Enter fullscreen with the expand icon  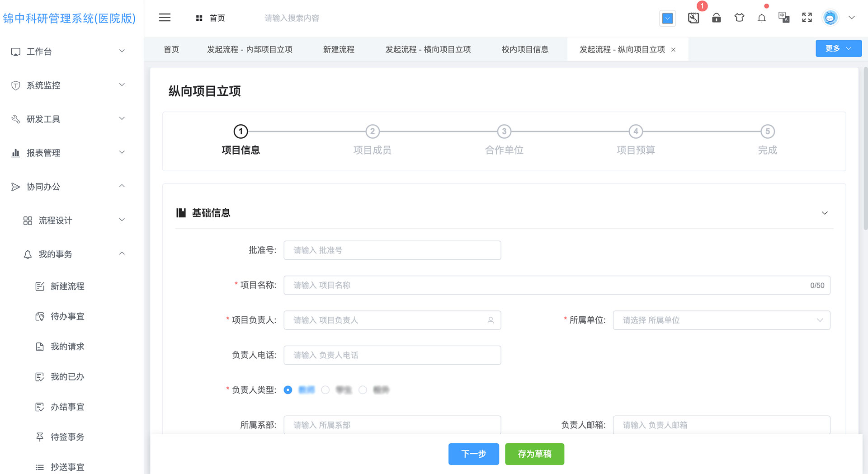[807, 18]
